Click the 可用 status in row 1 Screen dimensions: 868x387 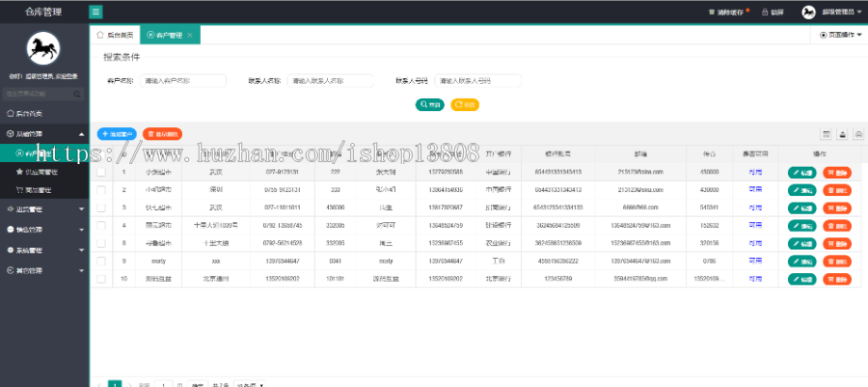755,172
